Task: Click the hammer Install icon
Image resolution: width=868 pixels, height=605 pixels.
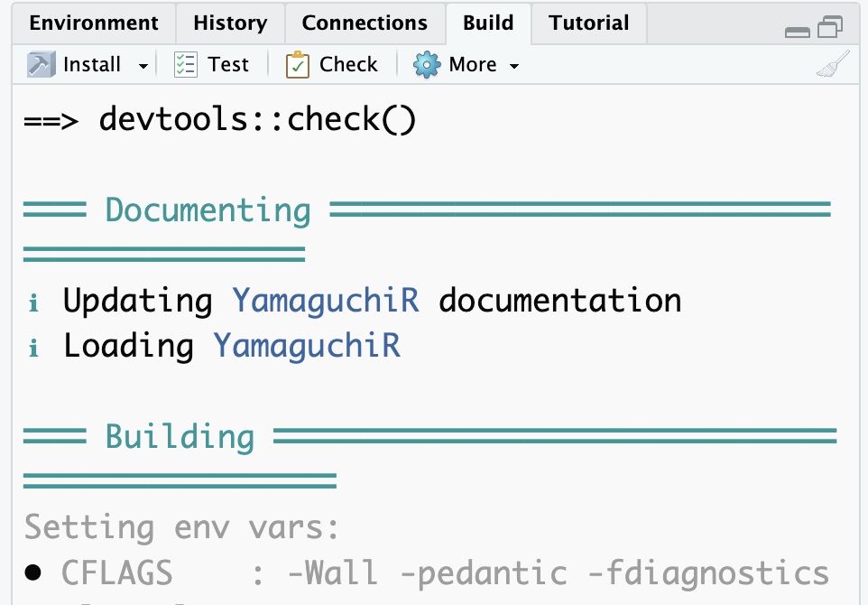Action: 42,65
